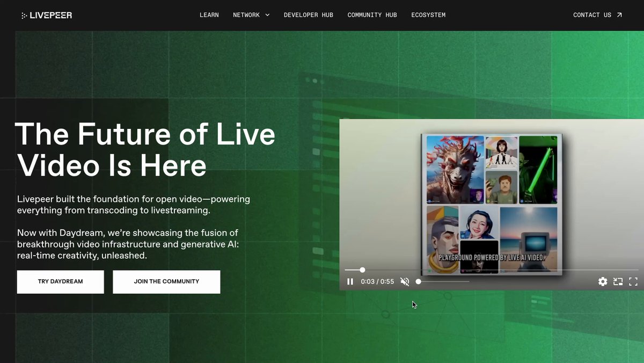Pause the video playback
Screen dimensions: 644x363
coord(350,281)
